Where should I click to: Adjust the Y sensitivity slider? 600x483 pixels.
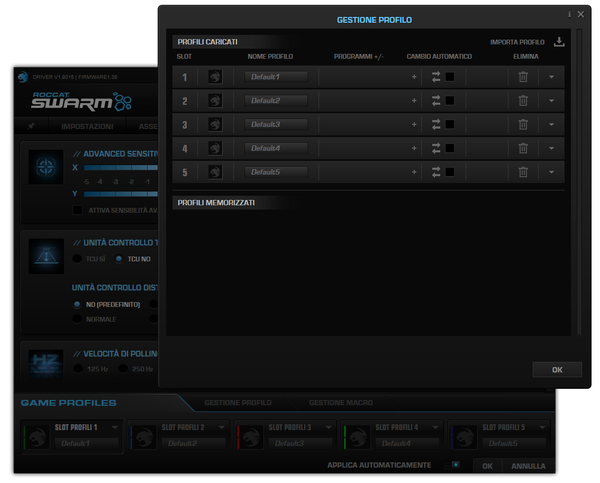pyautogui.click(x=121, y=194)
